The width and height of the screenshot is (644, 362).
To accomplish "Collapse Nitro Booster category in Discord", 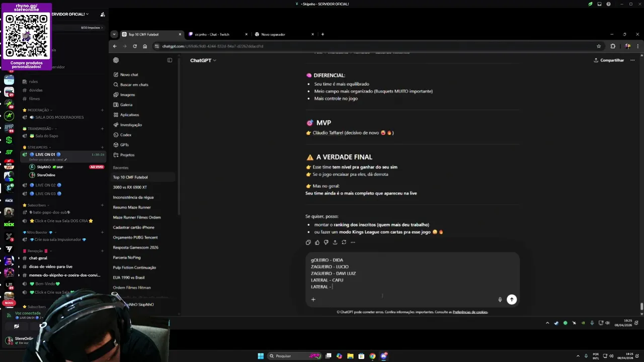I will coord(40,232).
